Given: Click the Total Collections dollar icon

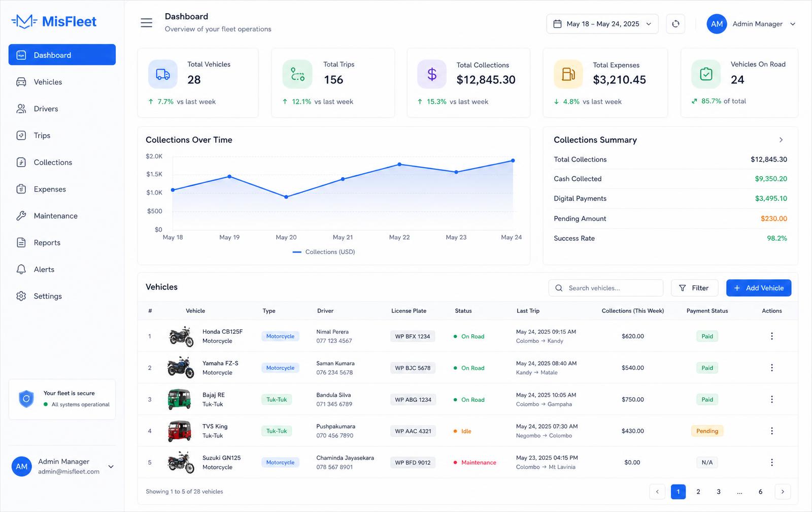Looking at the screenshot, I should 432,74.
